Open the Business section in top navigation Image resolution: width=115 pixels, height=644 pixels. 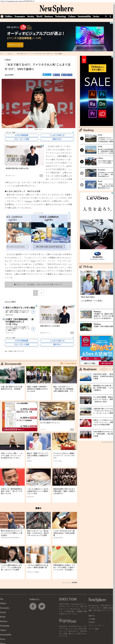coord(49,17)
